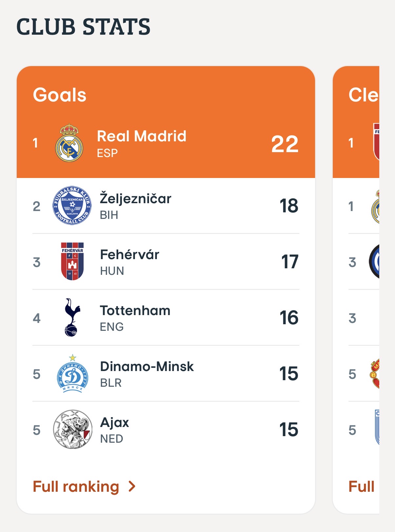Click the Dinamo-Minsk team name

tap(147, 366)
